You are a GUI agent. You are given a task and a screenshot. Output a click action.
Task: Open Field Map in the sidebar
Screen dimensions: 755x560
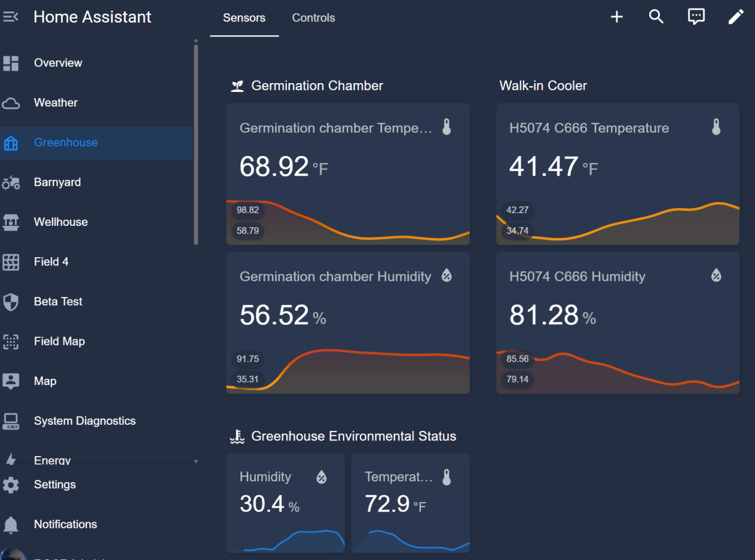pos(59,341)
